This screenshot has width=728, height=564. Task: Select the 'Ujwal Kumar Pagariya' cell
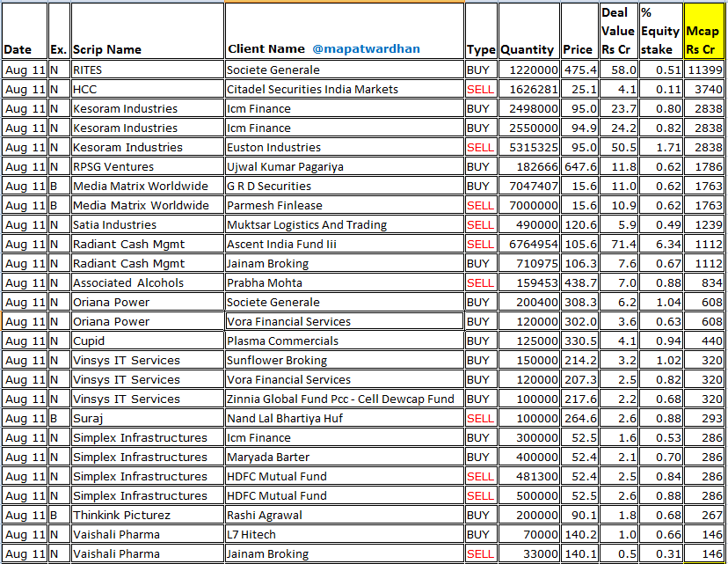[x=345, y=167]
